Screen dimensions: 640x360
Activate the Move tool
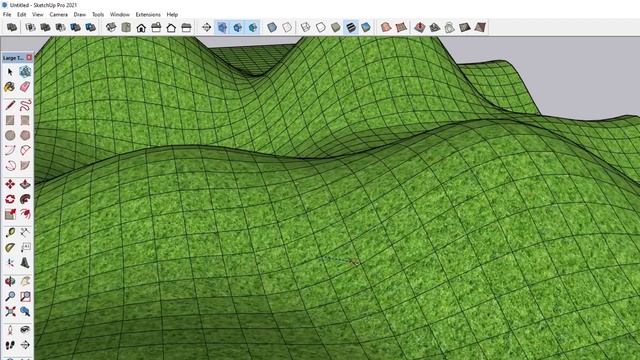(x=10, y=184)
